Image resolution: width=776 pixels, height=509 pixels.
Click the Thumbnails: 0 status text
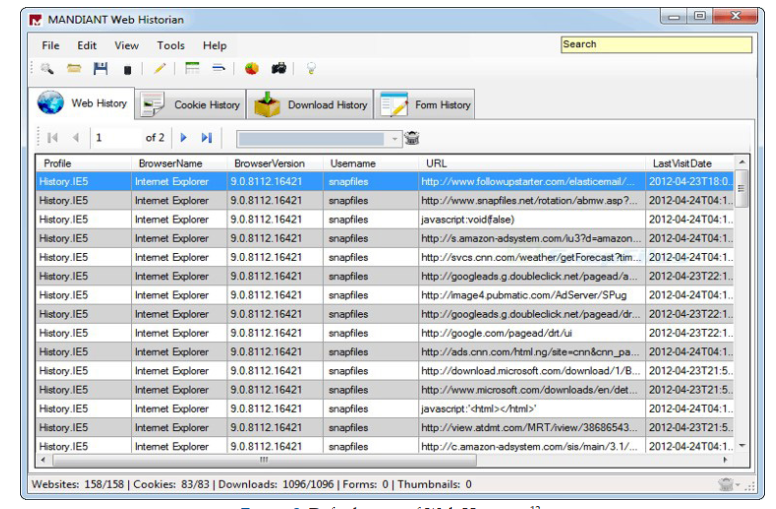pyautogui.click(x=435, y=484)
